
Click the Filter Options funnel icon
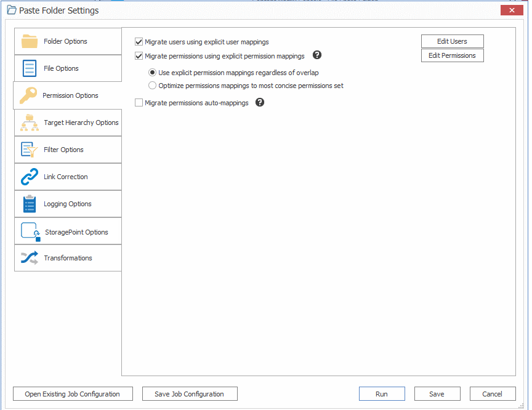point(29,150)
